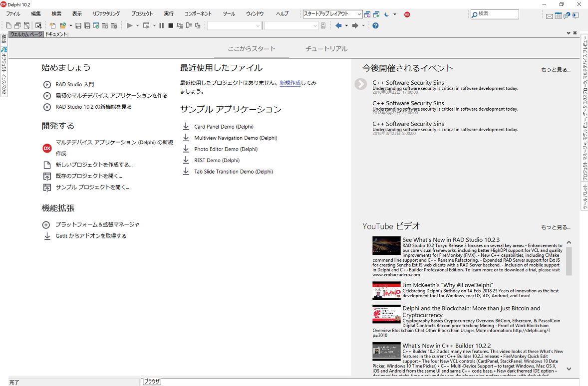Open the オブジェクト インスペクタ side tab
The height and width of the screenshot is (386, 588).
point(4,71)
